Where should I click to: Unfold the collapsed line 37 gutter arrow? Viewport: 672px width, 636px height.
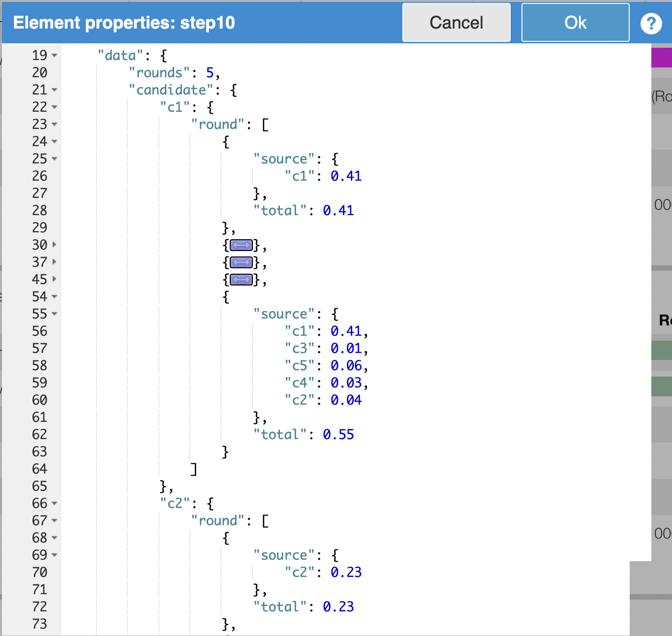pos(55,262)
